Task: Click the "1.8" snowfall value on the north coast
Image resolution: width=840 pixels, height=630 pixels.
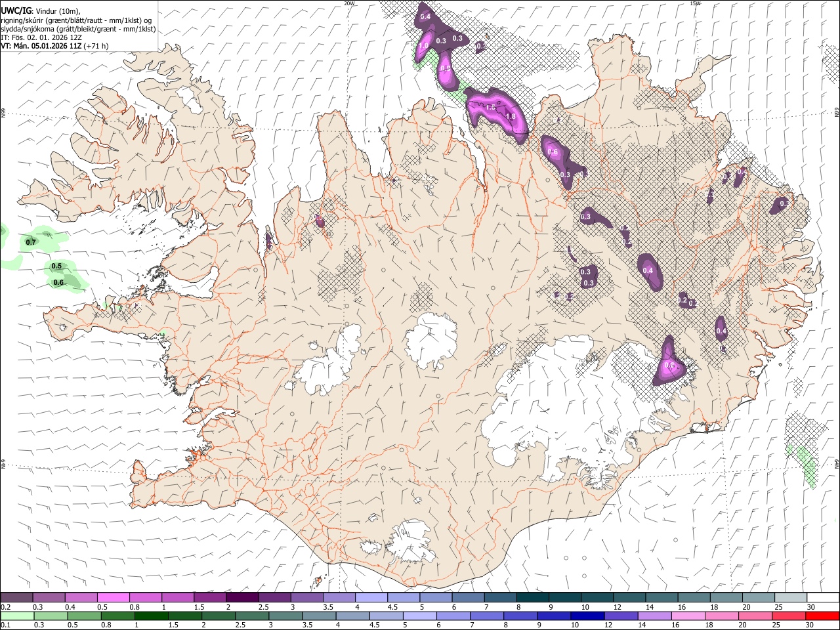Action: pyautogui.click(x=511, y=116)
